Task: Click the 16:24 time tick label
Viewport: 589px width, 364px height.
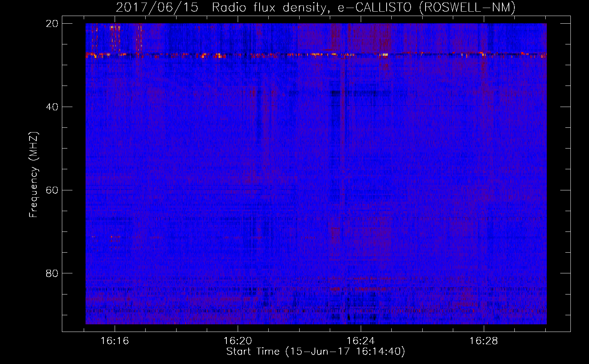Action: coord(361,341)
